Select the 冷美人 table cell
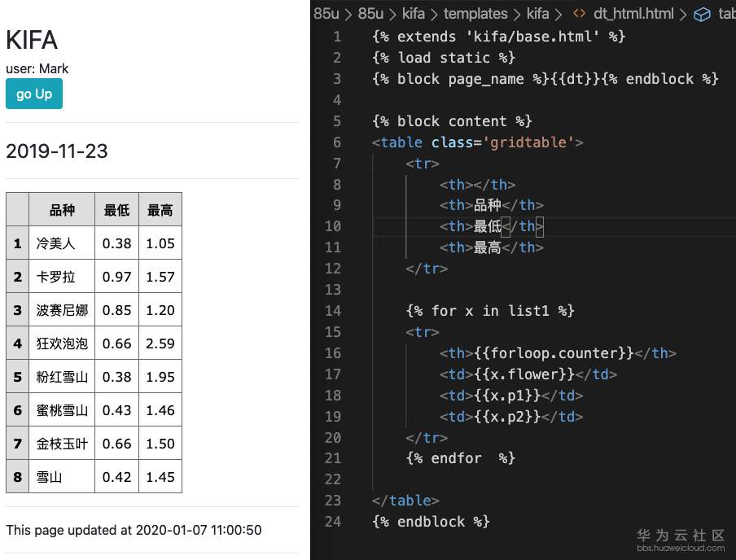This screenshot has width=736, height=560. (x=56, y=243)
